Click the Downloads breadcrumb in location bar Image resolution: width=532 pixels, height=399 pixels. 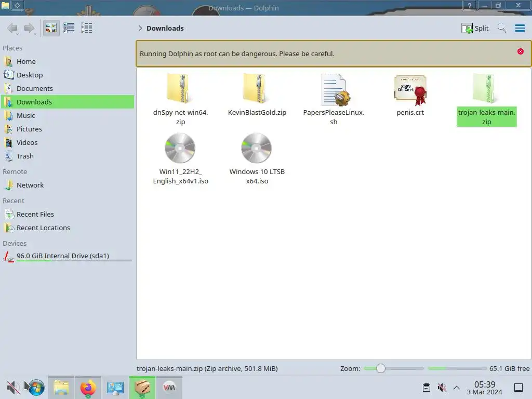165,28
